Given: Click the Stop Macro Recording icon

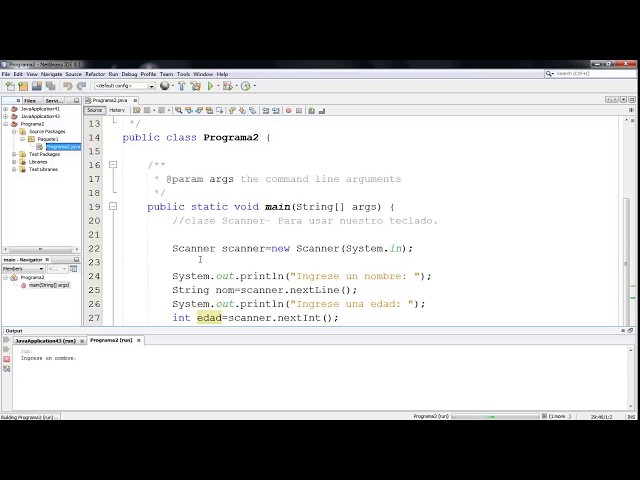Looking at the screenshot, I should click(x=299, y=111).
